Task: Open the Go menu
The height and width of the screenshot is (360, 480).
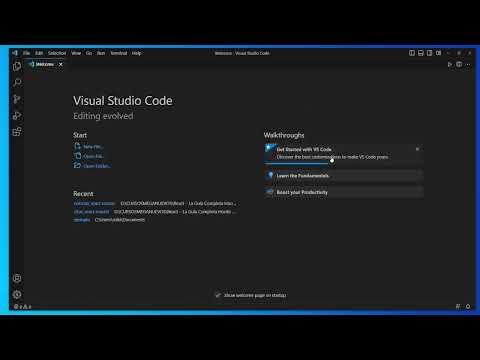Action: (89, 53)
